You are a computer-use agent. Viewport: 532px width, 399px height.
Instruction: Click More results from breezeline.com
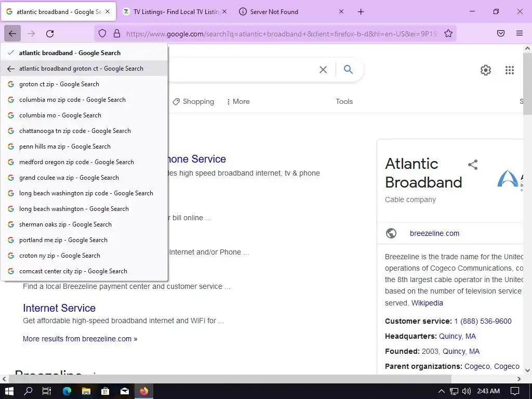[80, 339]
